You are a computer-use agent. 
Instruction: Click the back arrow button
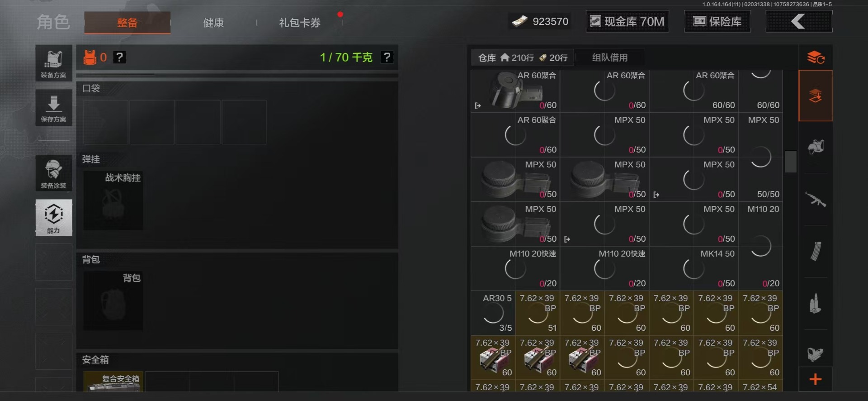tap(799, 21)
